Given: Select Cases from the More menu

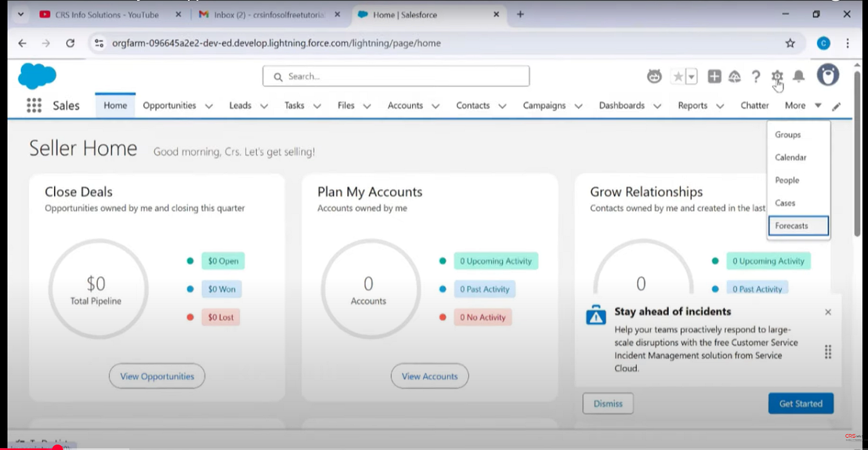Looking at the screenshot, I should [x=799, y=203].
